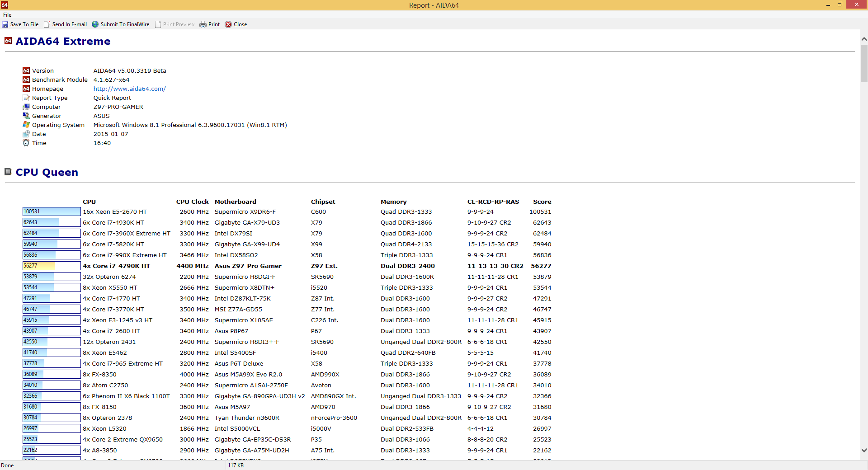Click the Computer monitor icon
The height and width of the screenshot is (470, 868).
click(x=26, y=107)
